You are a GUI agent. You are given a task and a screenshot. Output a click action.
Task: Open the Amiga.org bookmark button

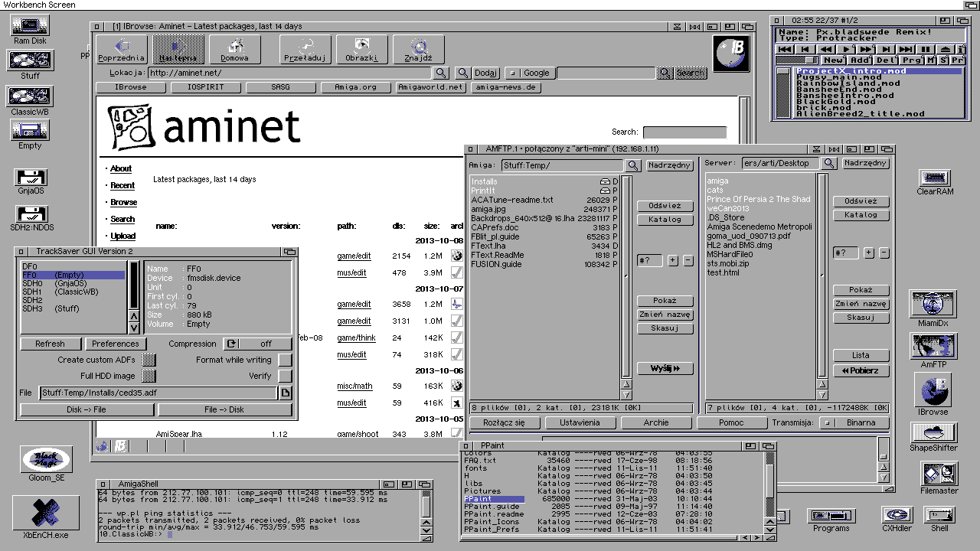pos(356,87)
